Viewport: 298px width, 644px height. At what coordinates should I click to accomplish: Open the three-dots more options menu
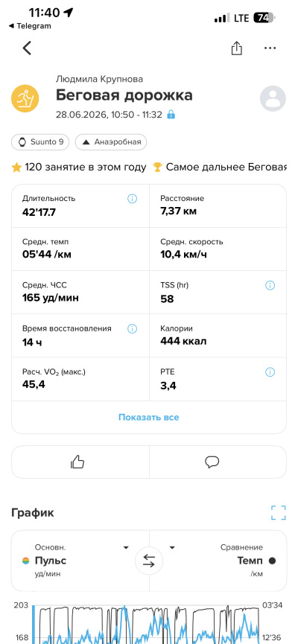(x=270, y=48)
